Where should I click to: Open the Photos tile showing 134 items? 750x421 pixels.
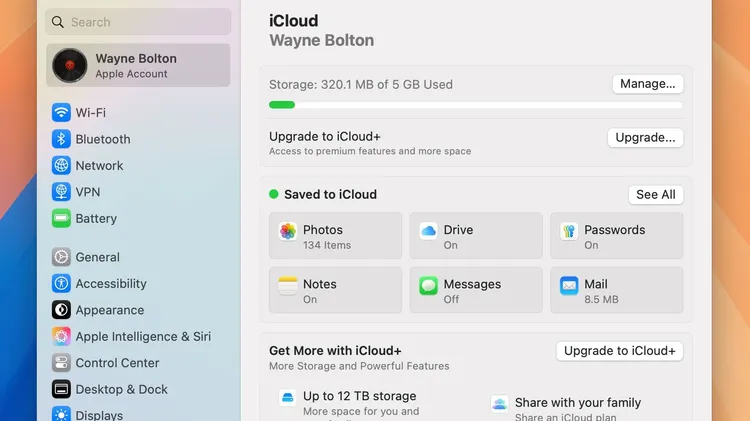(335, 236)
